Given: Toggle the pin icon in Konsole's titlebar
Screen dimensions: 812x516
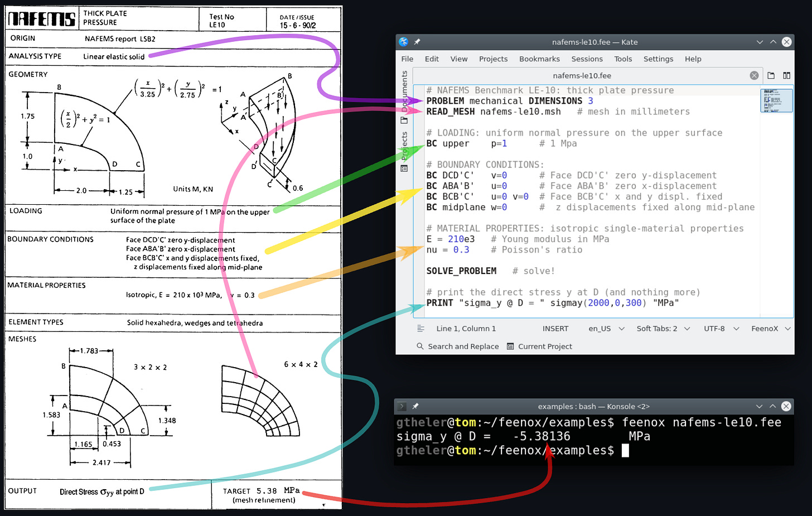Looking at the screenshot, I should point(415,406).
